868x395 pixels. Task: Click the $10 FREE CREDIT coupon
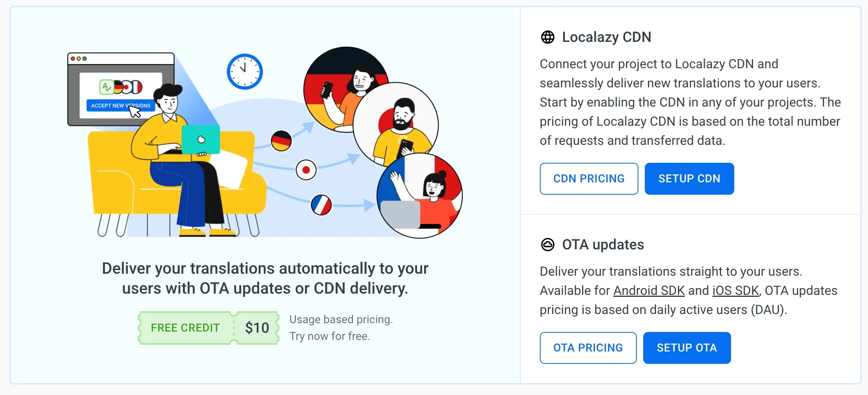208,328
